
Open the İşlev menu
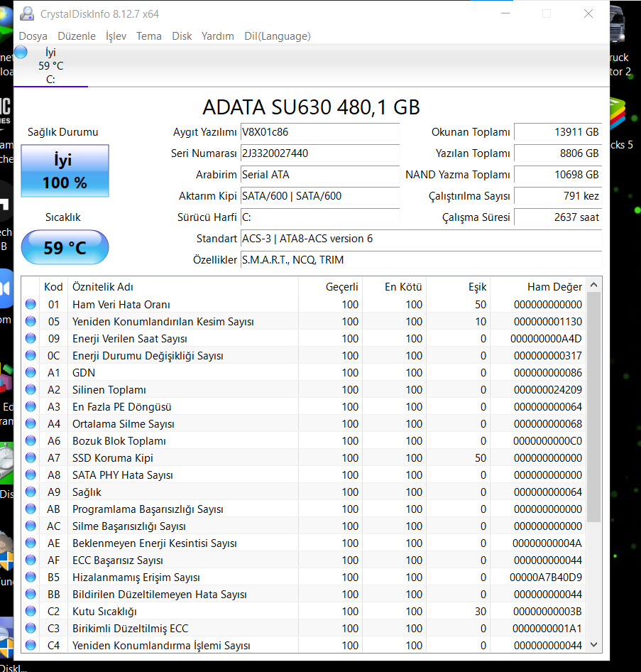coord(116,36)
